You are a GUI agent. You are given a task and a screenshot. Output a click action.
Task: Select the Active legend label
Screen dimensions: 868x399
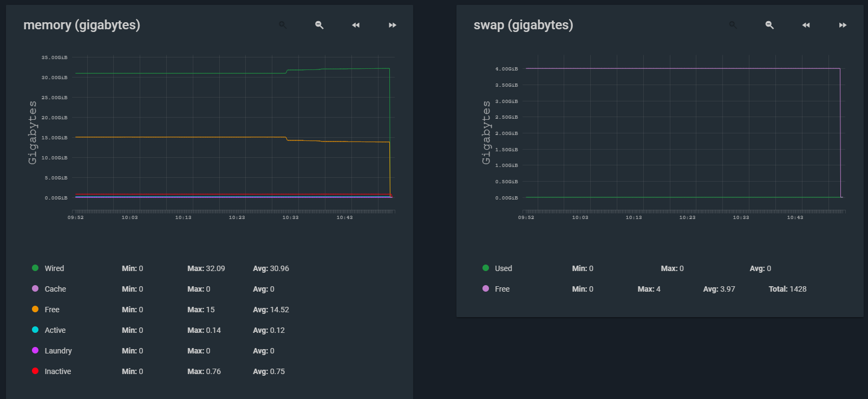click(55, 330)
